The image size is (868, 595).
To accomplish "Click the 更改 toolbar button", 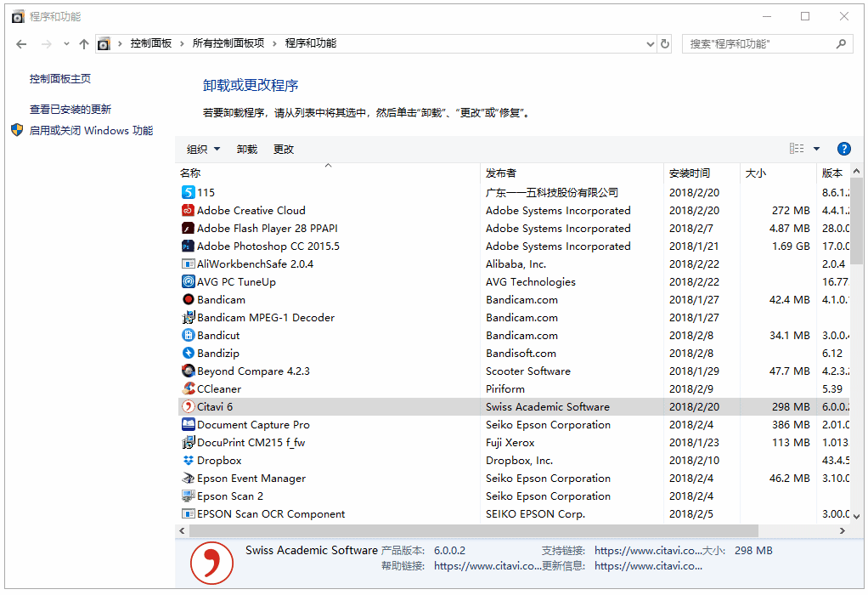I will [284, 149].
